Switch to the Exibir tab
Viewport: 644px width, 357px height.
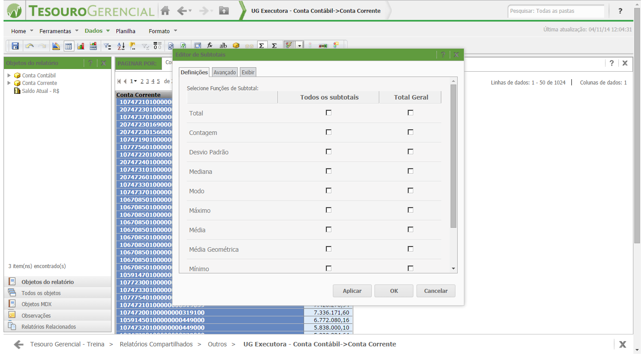click(248, 72)
